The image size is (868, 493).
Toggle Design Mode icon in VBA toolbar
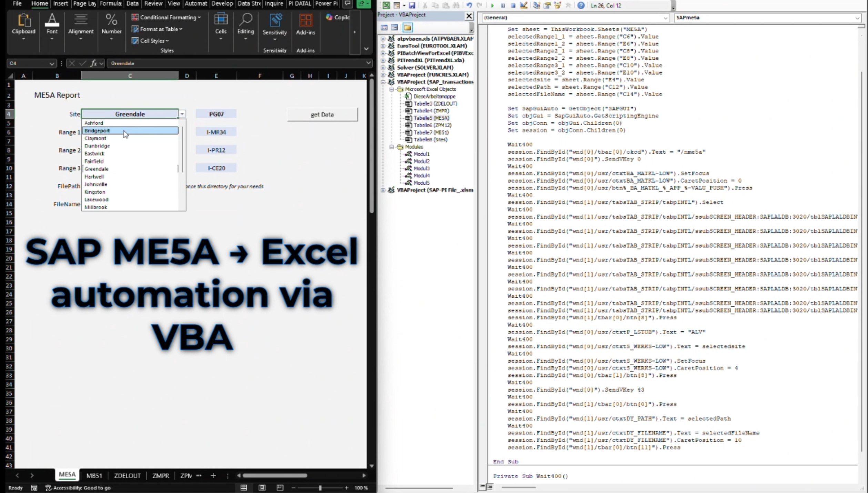click(524, 5)
